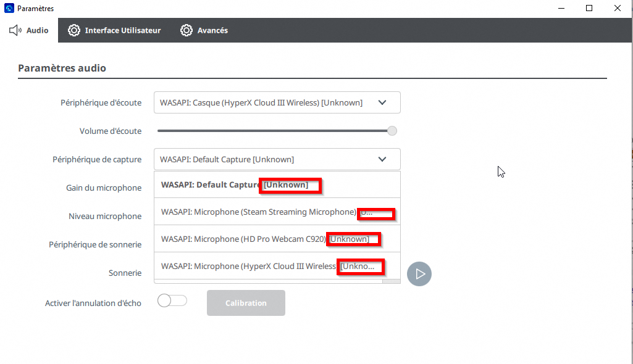Click the Paramètres app icon in title bar
This screenshot has height=364, width=633.
pos(9,9)
